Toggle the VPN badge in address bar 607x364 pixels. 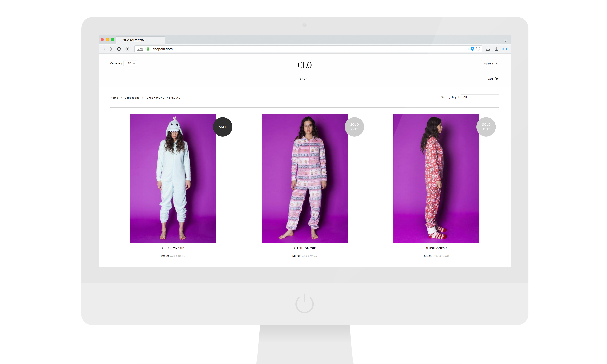(x=140, y=49)
